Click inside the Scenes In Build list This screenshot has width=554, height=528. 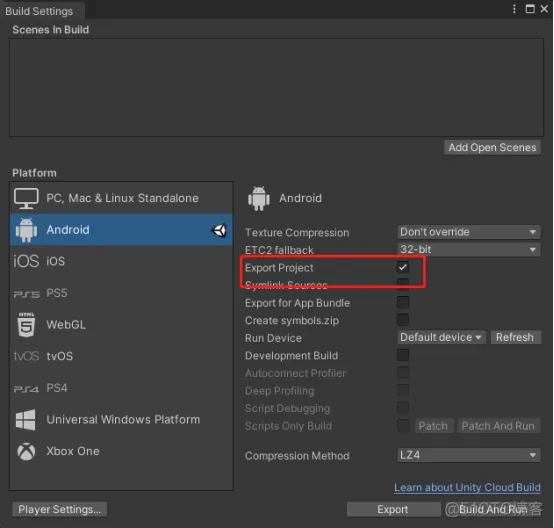click(x=276, y=87)
